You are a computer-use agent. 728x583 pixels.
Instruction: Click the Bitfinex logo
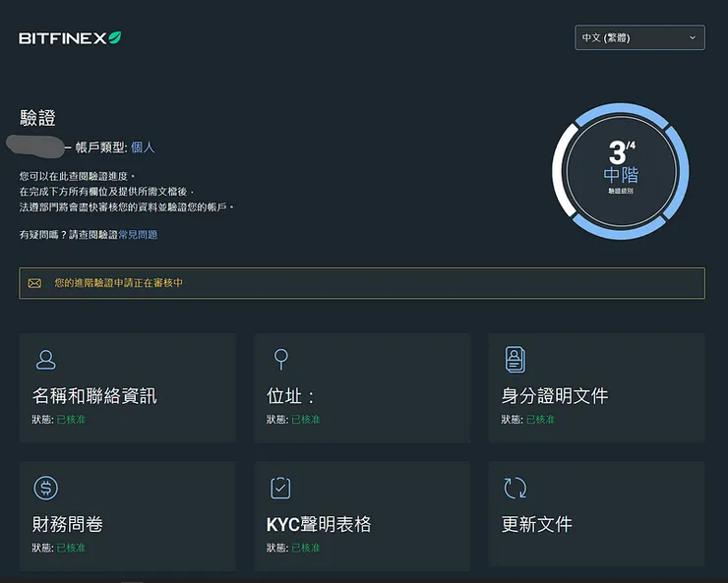(x=70, y=38)
